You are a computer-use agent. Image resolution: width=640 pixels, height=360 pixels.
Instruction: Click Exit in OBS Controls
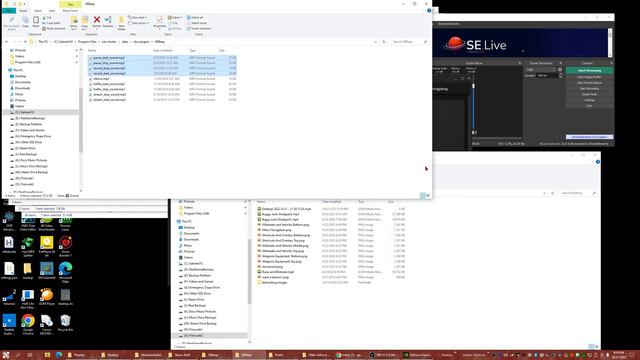(x=589, y=105)
